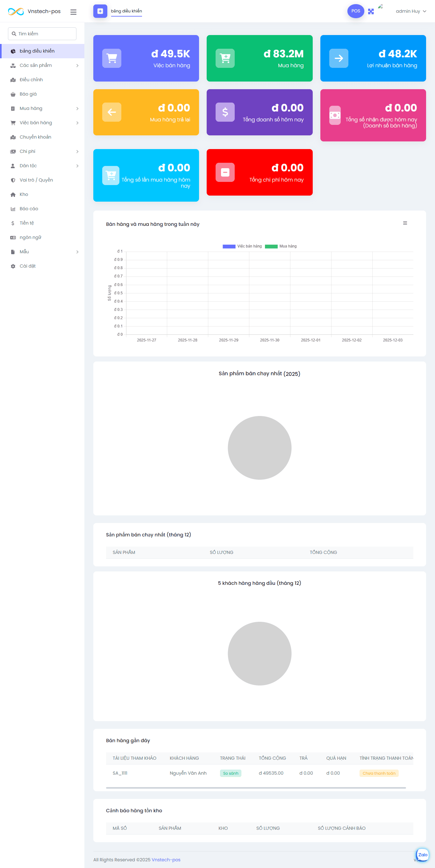Click the blue plus icon beside dashboard tab
Screen dimensions: 435x868
pos(100,11)
